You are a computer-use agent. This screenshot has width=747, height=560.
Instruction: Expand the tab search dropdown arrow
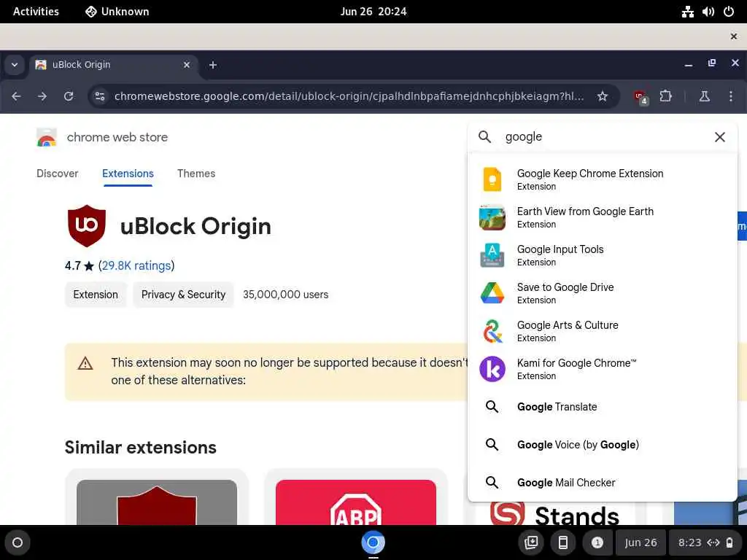click(x=15, y=65)
